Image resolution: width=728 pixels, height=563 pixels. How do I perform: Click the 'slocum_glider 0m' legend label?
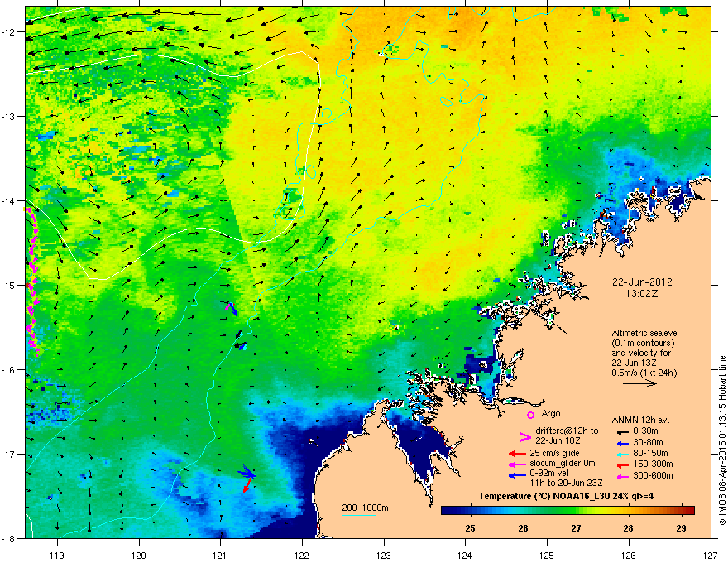point(563,463)
